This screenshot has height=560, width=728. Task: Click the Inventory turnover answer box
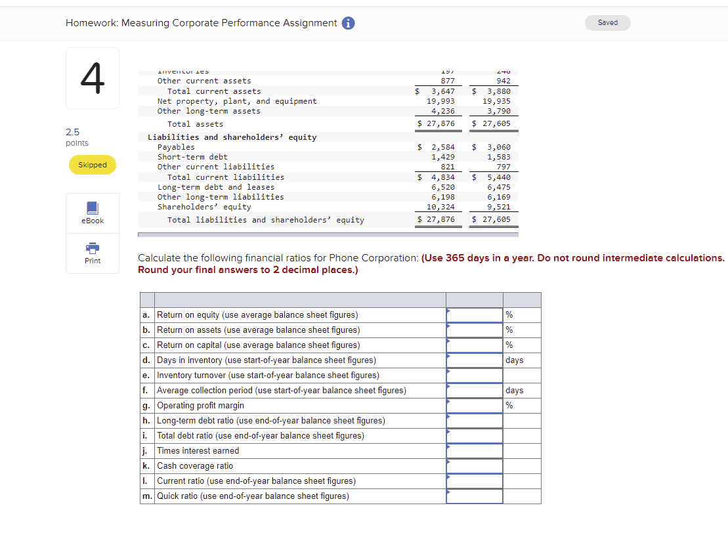tap(474, 375)
